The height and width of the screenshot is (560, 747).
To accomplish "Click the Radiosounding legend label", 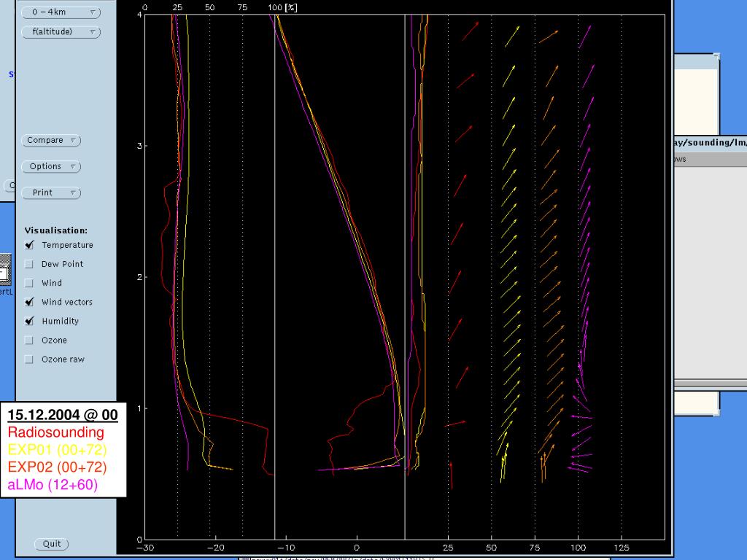I will 55,432.
